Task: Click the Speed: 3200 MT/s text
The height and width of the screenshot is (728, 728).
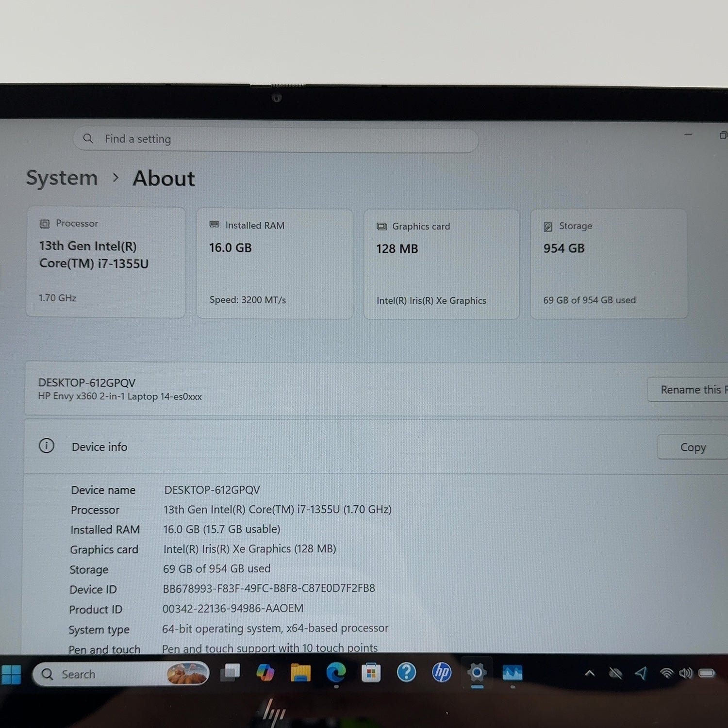Action: (248, 300)
